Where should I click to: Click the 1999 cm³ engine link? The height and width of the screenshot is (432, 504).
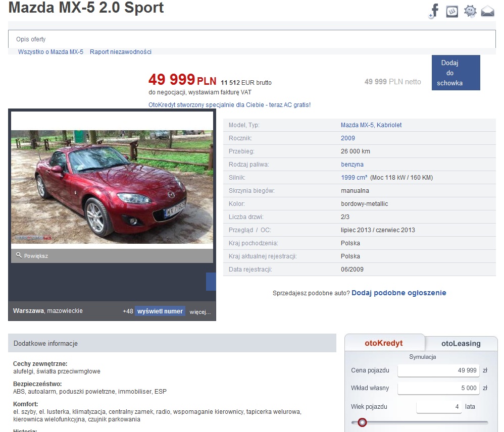point(354,177)
